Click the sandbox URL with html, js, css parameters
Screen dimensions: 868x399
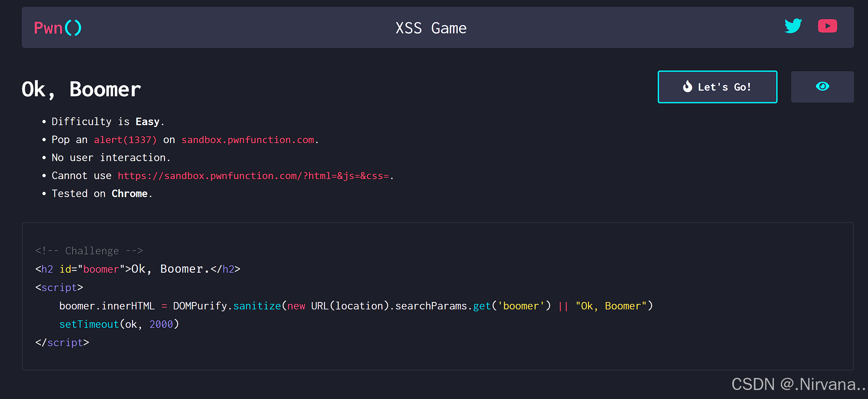tap(253, 176)
